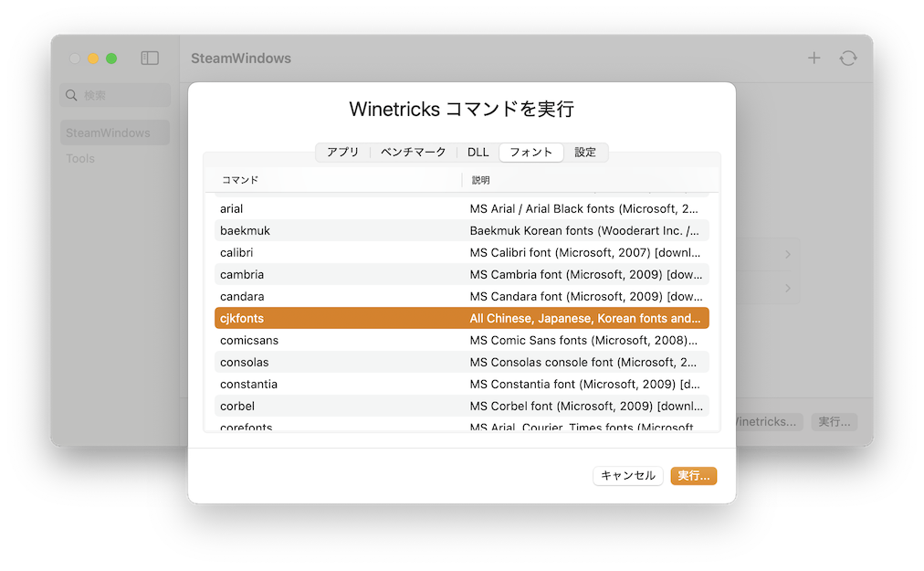Viewport: 924px width, 571px height.
Task: Select the baekmuk row
Action: click(462, 230)
